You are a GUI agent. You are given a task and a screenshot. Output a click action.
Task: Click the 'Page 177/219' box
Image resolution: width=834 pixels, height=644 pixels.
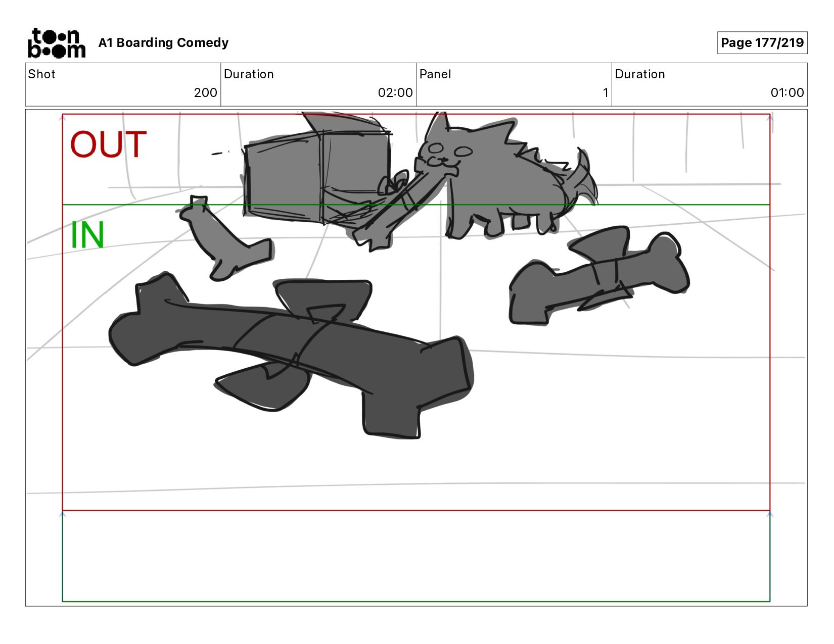762,43
